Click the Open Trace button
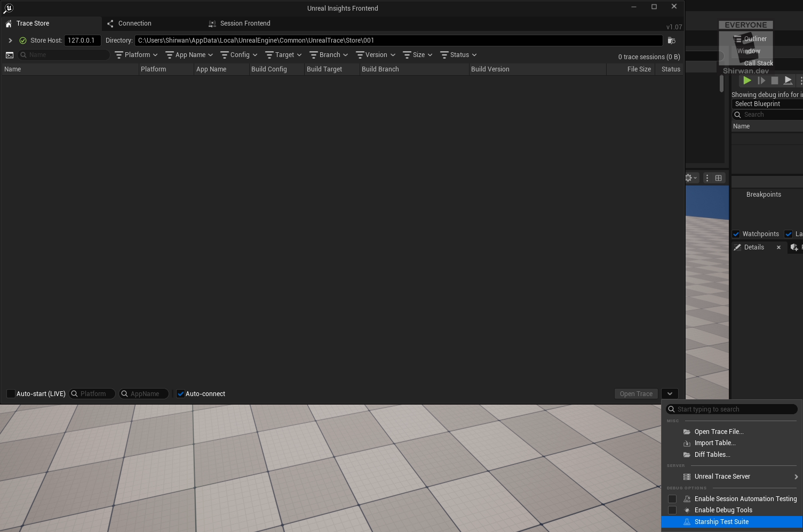This screenshot has height=532, width=803. 636,394
